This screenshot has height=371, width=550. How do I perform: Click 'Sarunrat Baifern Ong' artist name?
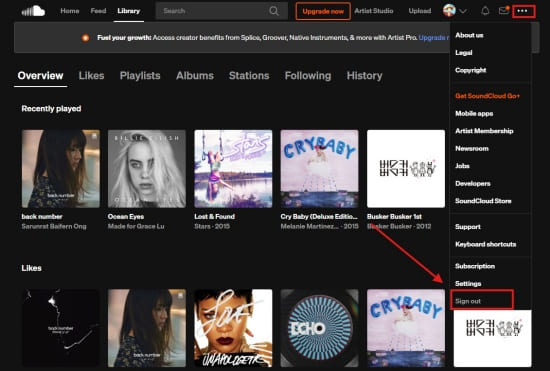tap(54, 227)
